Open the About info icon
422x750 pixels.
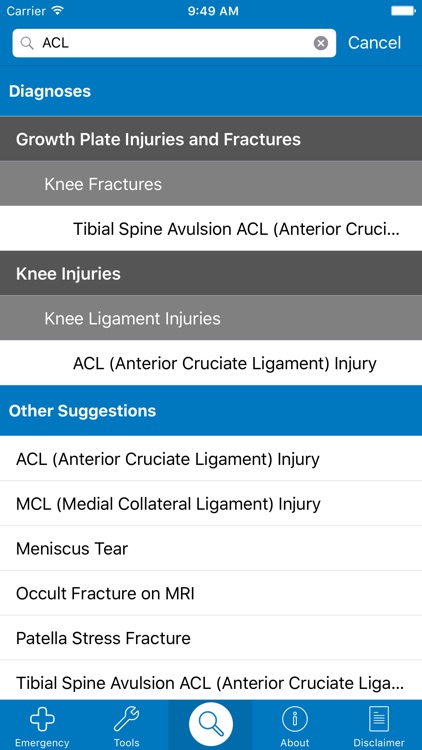[x=295, y=719]
